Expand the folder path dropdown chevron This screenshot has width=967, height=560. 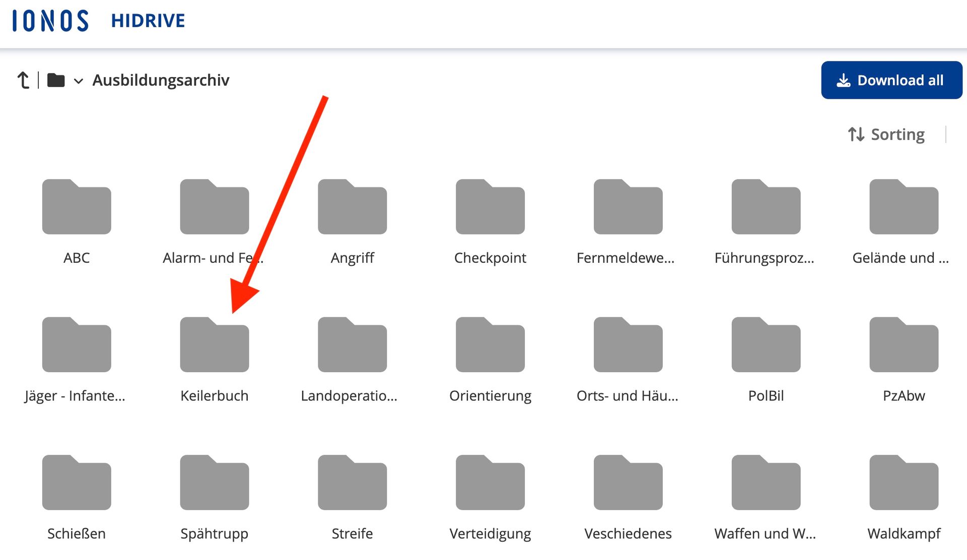(x=78, y=81)
